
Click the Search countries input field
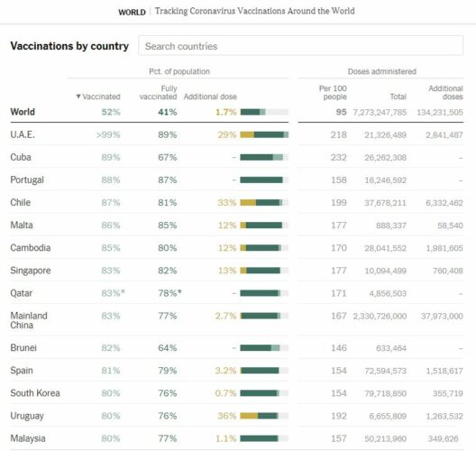pos(300,46)
